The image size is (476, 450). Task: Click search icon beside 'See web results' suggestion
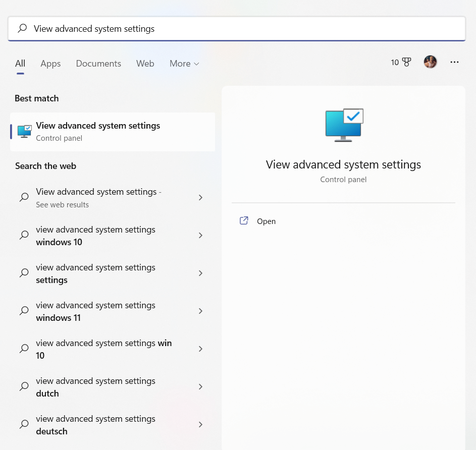tap(24, 197)
